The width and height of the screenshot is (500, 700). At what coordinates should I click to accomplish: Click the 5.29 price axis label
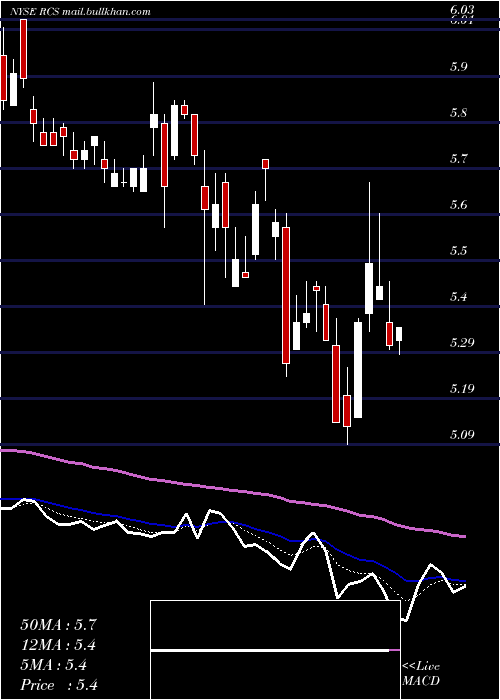click(462, 342)
